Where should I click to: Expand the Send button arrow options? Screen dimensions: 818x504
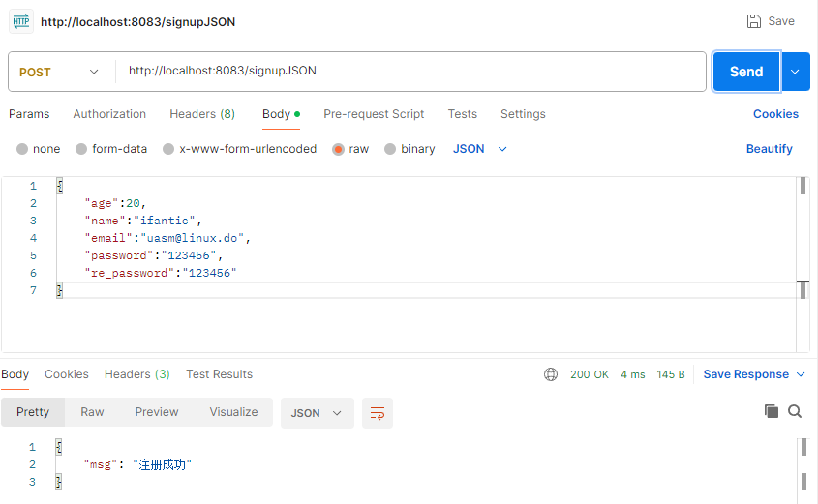795,72
